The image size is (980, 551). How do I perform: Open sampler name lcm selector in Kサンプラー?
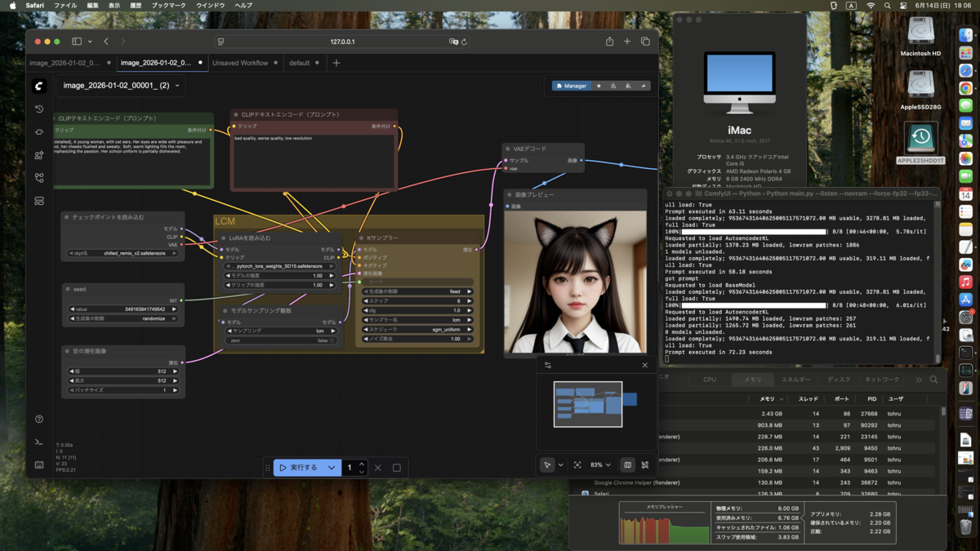(x=417, y=320)
